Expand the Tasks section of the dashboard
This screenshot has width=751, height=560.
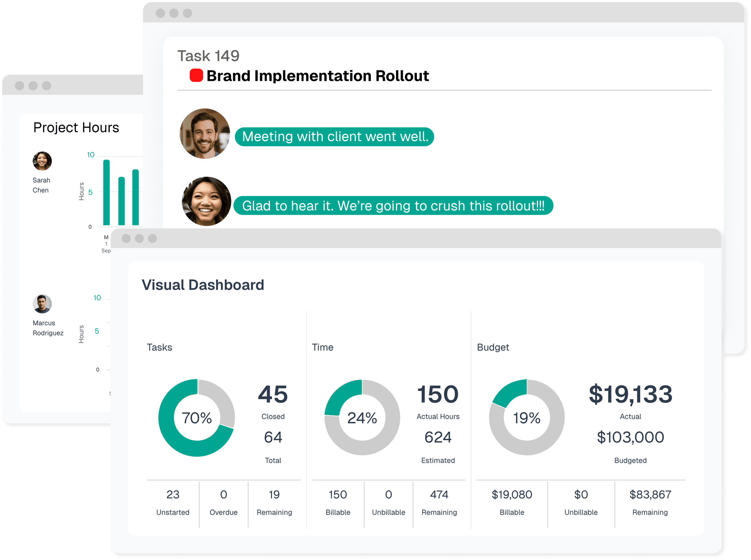[159, 347]
